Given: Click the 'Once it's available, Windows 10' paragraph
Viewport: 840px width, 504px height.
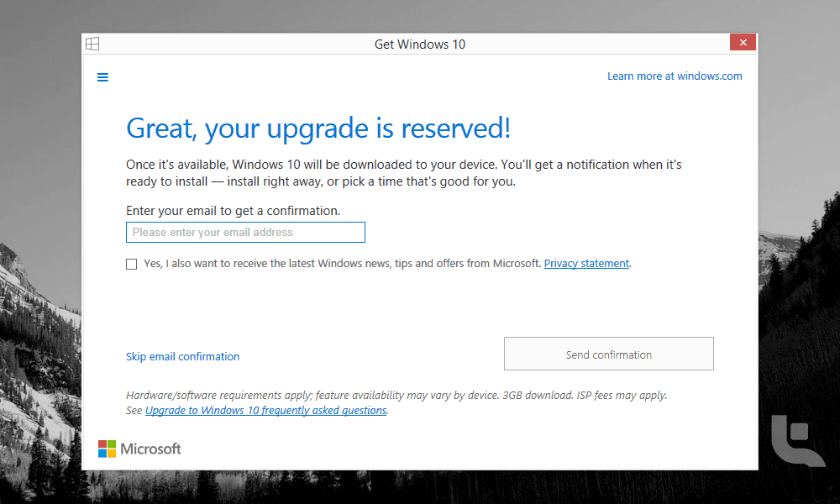Looking at the screenshot, I should (404, 173).
